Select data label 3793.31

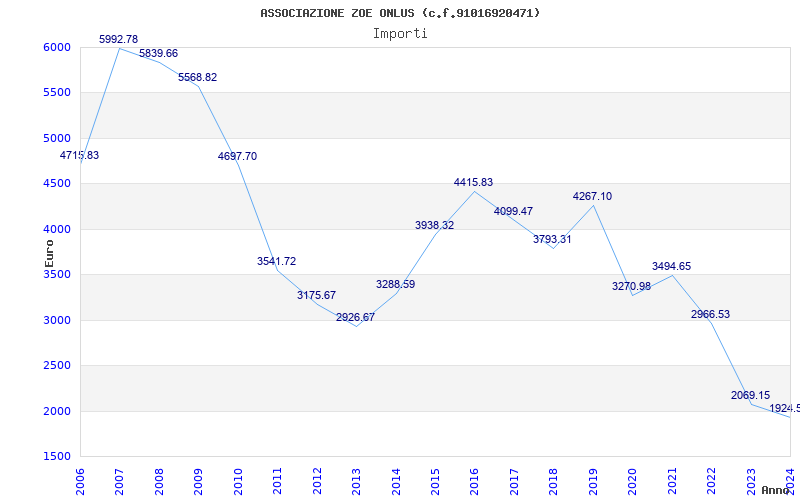click(553, 239)
